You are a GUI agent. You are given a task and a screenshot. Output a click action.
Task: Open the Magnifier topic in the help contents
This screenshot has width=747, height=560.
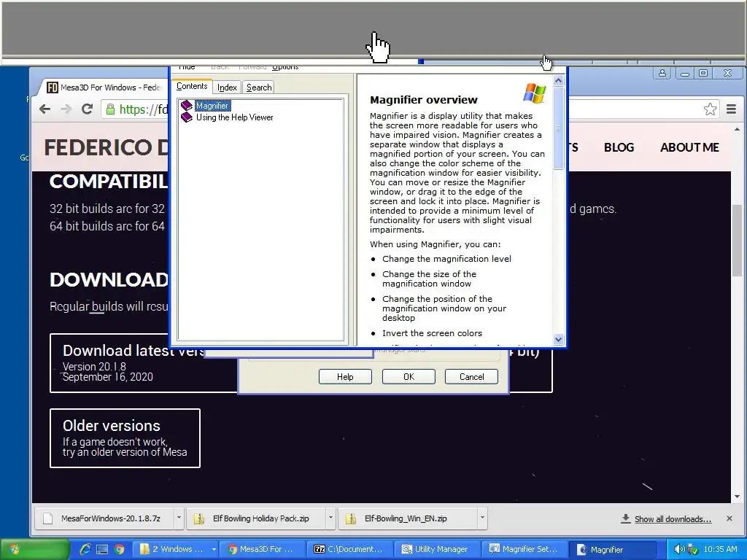[212, 106]
